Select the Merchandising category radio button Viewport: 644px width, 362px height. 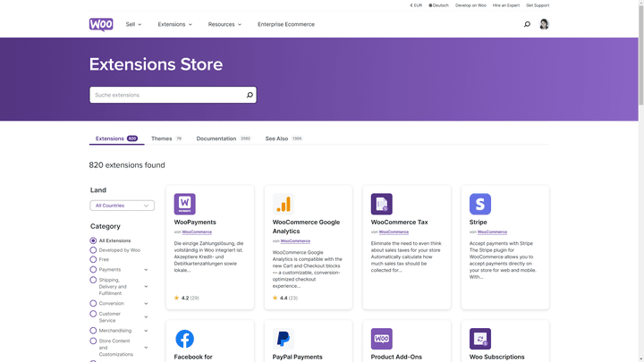click(x=93, y=331)
